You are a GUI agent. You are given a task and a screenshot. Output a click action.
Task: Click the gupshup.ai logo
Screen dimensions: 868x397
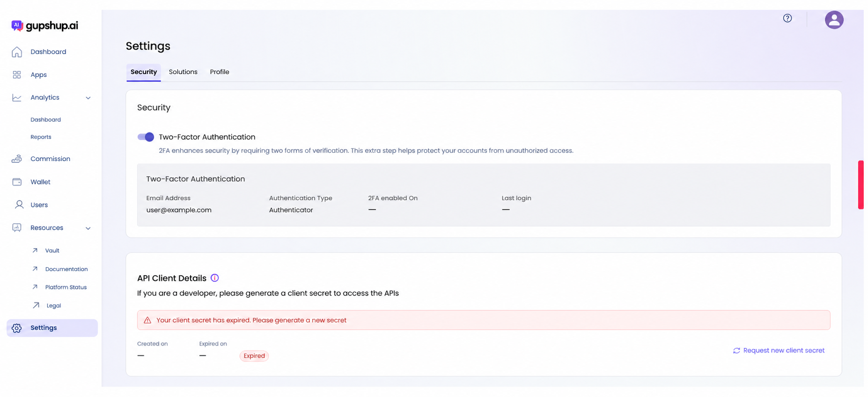(44, 25)
